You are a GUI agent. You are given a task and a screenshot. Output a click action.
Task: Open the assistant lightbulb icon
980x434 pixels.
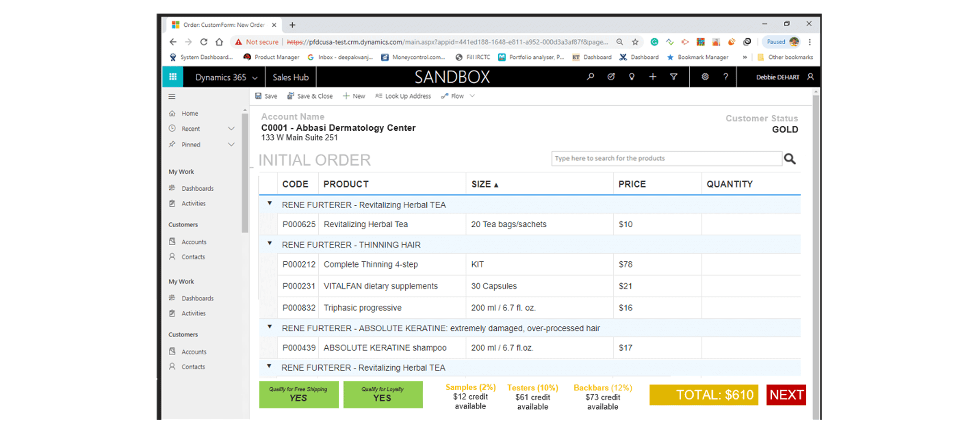[632, 77]
